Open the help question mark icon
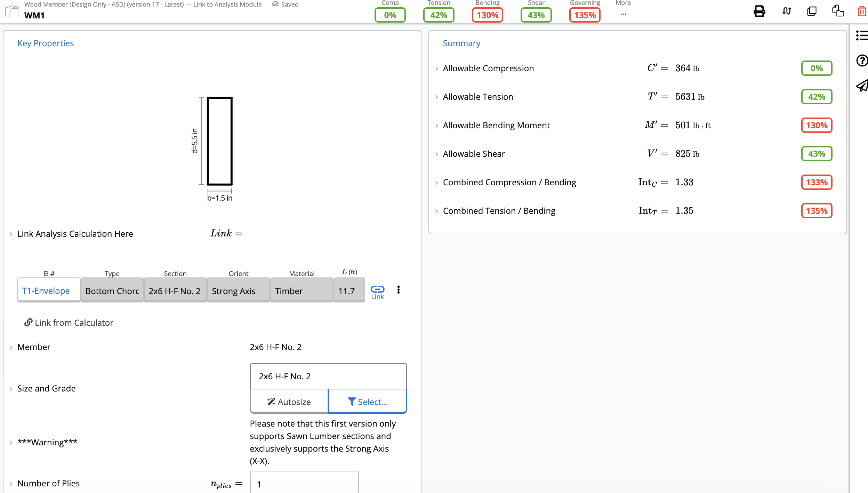Viewport: 868px width, 493px height. pos(862,60)
